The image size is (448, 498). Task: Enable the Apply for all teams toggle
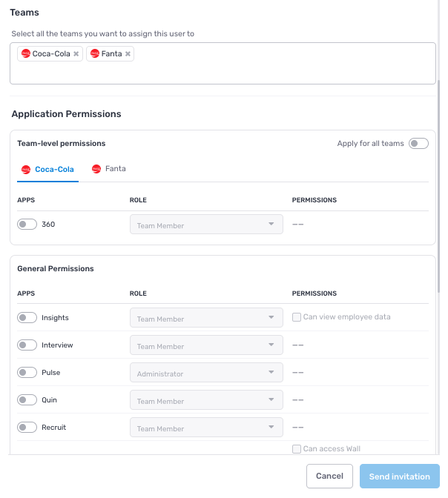[418, 144]
